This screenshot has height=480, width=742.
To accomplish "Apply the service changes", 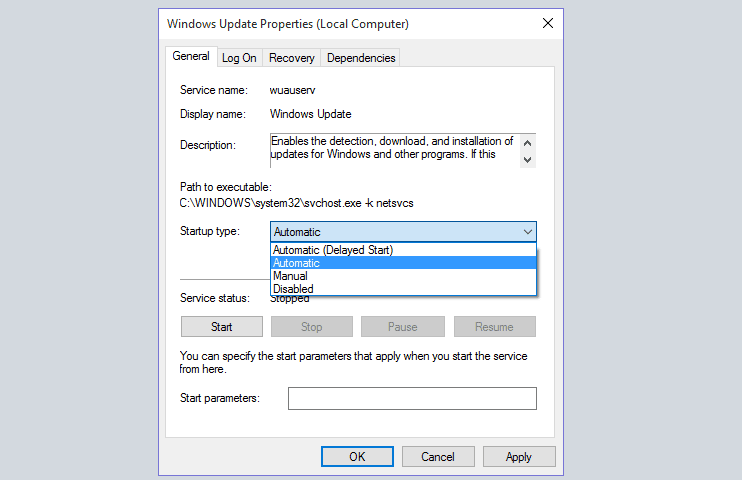I will click(x=519, y=456).
